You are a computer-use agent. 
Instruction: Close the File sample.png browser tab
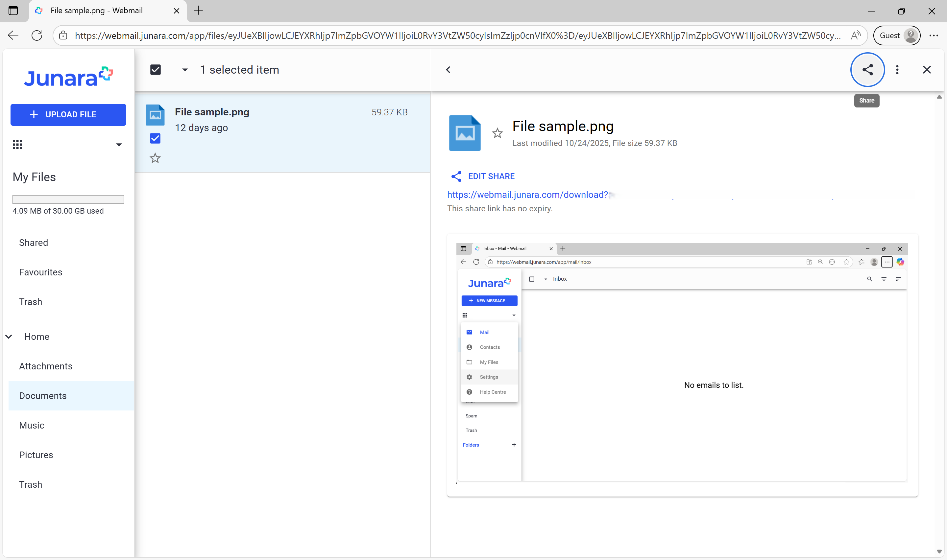tap(176, 11)
